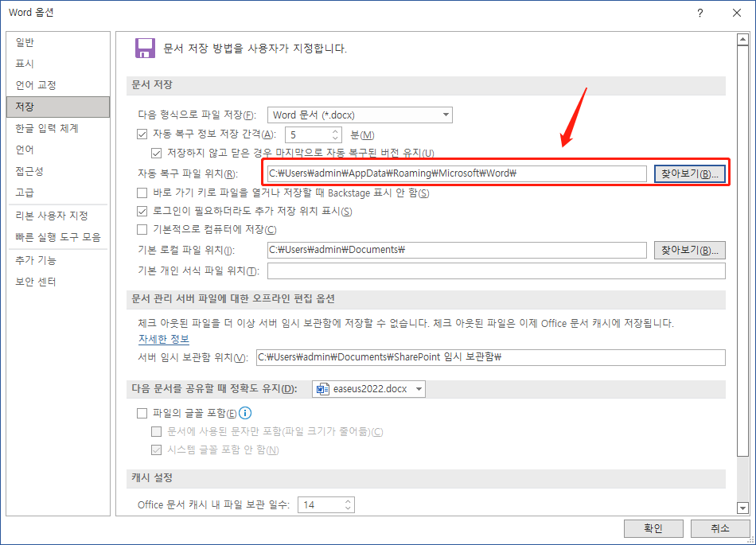
Task: Enable the 파일의 글꼴 포함 checkbox
Action: point(142,413)
